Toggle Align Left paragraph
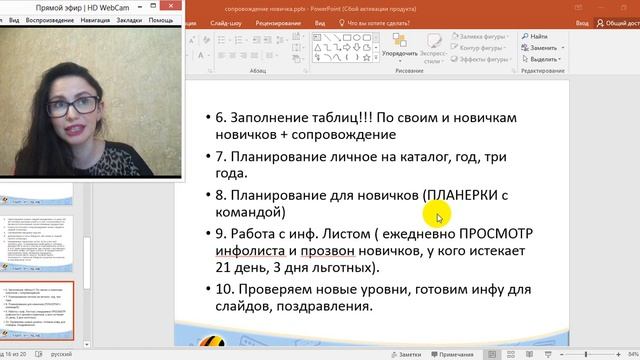The width and height of the screenshot is (640, 360). [221, 55]
